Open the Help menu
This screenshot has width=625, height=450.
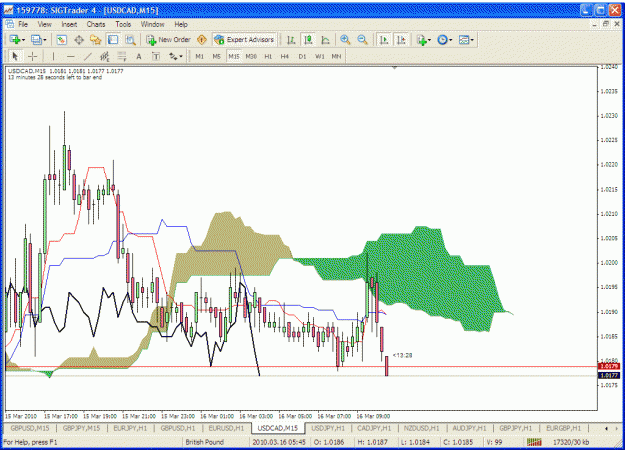tap(181, 24)
